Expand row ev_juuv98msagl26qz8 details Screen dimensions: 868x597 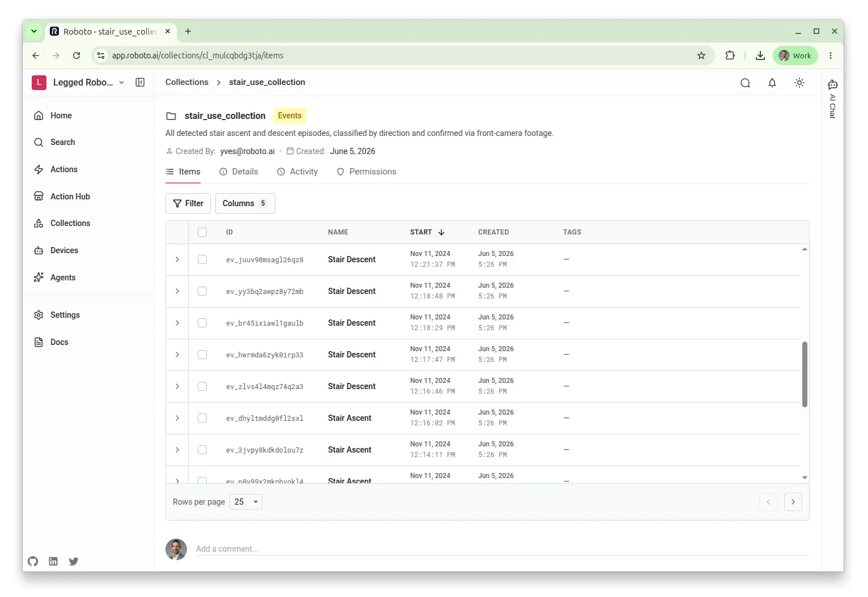coord(177,259)
